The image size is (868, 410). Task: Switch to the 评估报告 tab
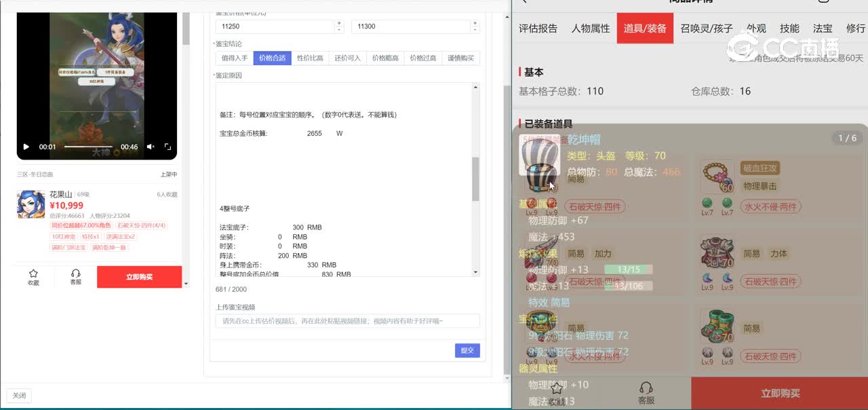[x=538, y=29]
